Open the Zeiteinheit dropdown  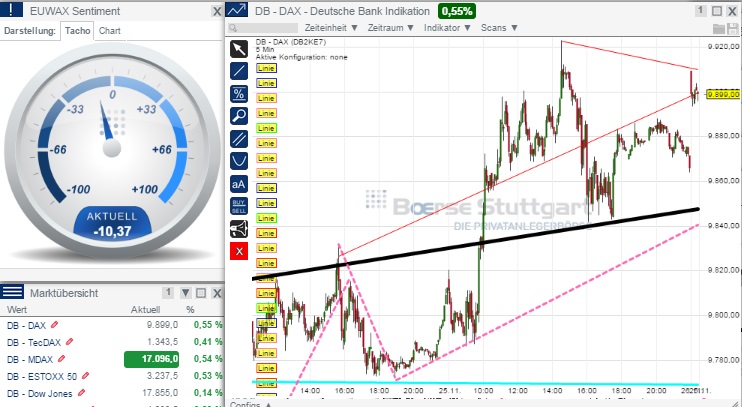[331, 28]
